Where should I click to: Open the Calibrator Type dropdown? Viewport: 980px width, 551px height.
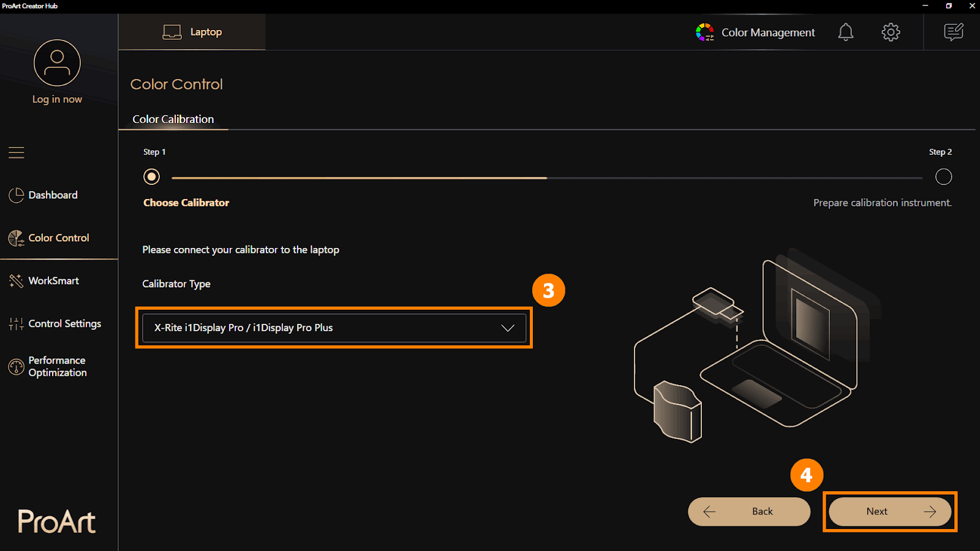[x=334, y=328]
